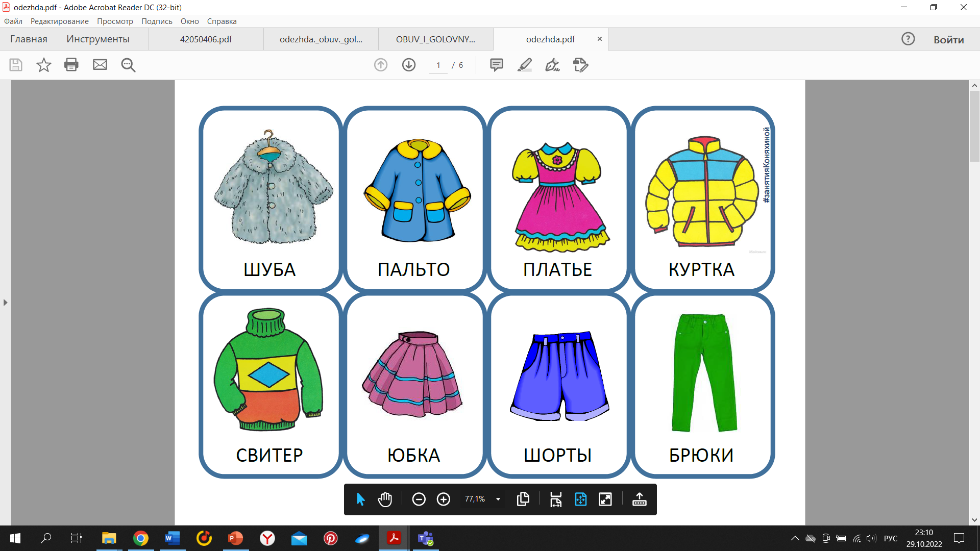Open the Подпись menu

(x=157, y=21)
